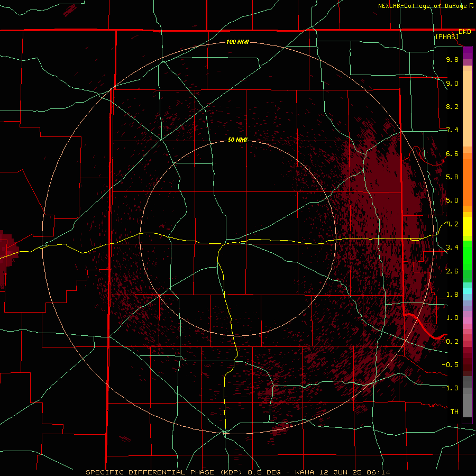This screenshot has width=476, height=476.
Task: Click the gray band of the color bar
Action: pyautogui.click(x=467, y=396)
